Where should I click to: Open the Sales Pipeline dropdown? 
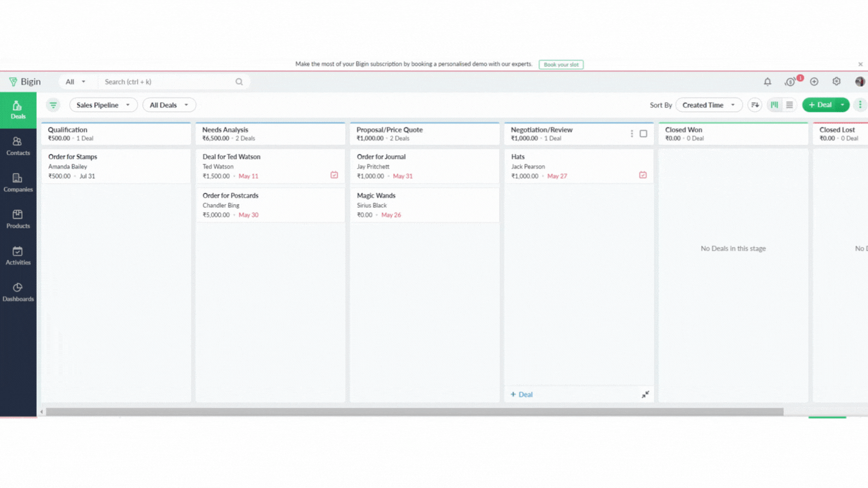point(103,105)
